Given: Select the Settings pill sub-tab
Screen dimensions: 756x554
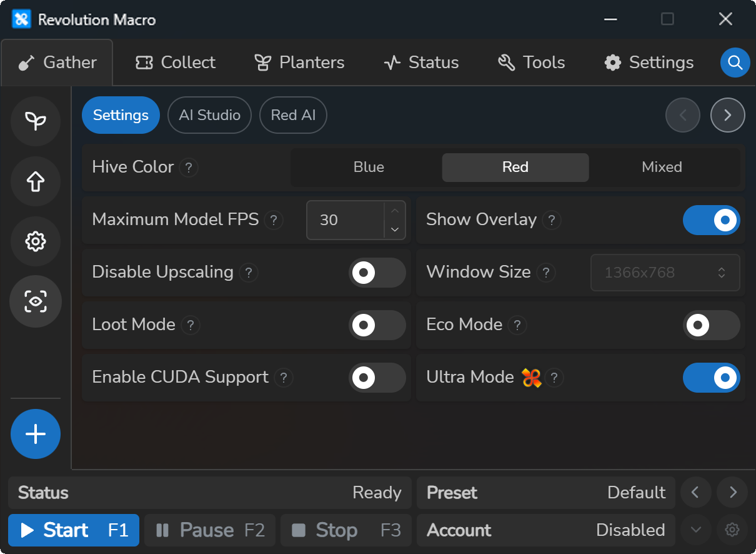Looking at the screenshot, I should (x=121, y=115).
